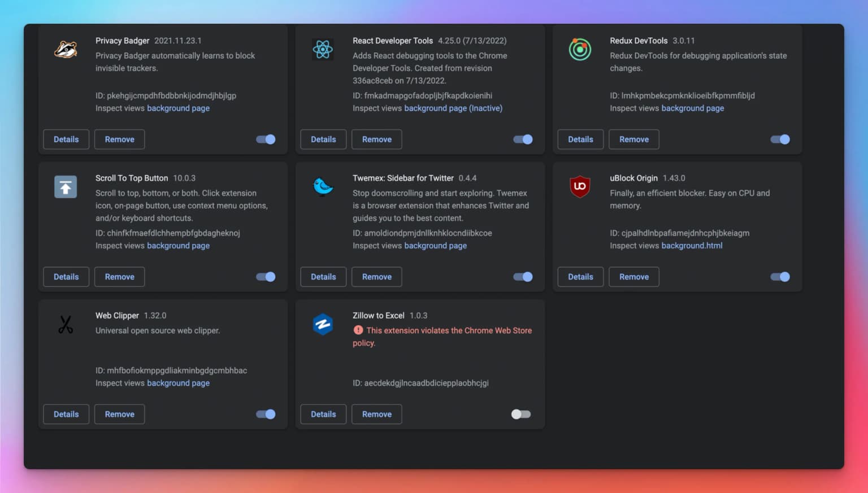
Task: Open Details for Privacy Badger
Action: pos(66,139)
